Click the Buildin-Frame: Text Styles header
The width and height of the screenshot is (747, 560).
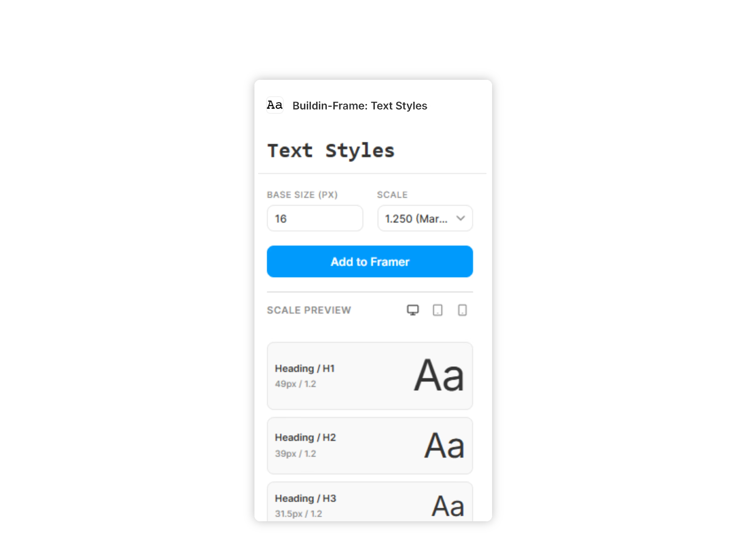pyautogui.click(x=359, y=106)
